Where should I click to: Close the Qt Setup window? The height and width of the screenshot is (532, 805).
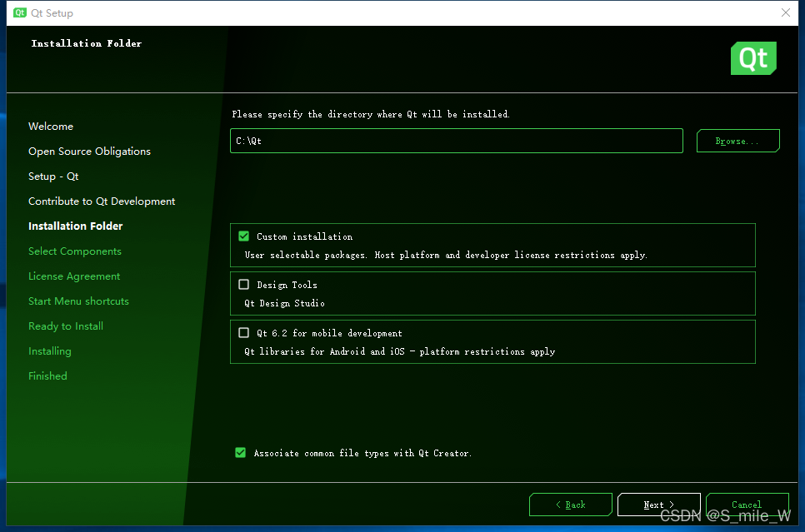(x=785, y=12)
